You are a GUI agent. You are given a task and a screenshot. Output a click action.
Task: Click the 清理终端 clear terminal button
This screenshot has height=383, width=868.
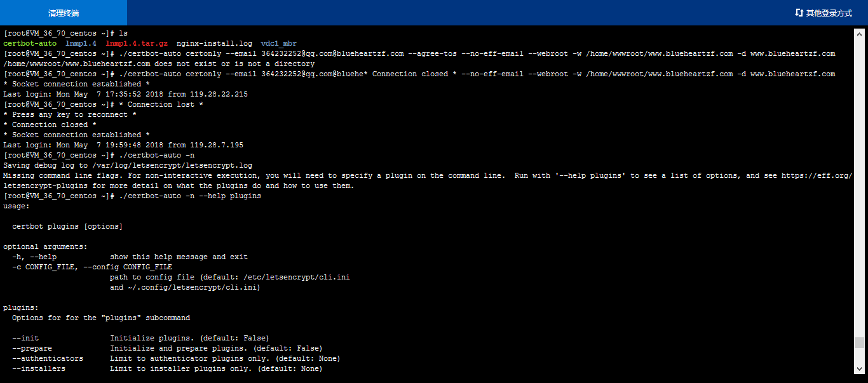tap(64, 13)
